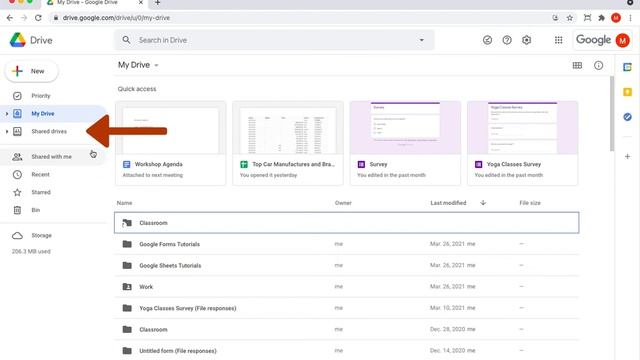Select the Google Sheets Tutorials folder
The width and height of the screenshot is (640, 360).
click(x=347, y=265)
